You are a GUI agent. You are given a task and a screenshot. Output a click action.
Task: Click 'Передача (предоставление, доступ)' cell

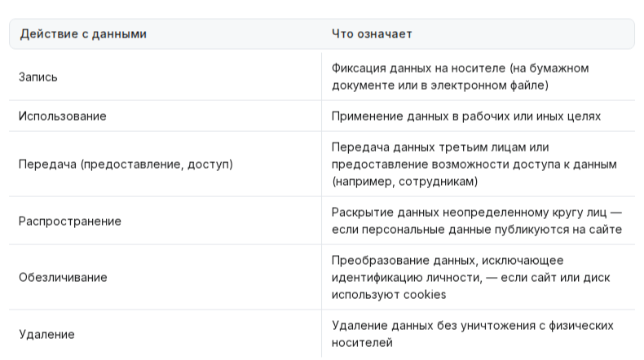[x=126, y=165]
